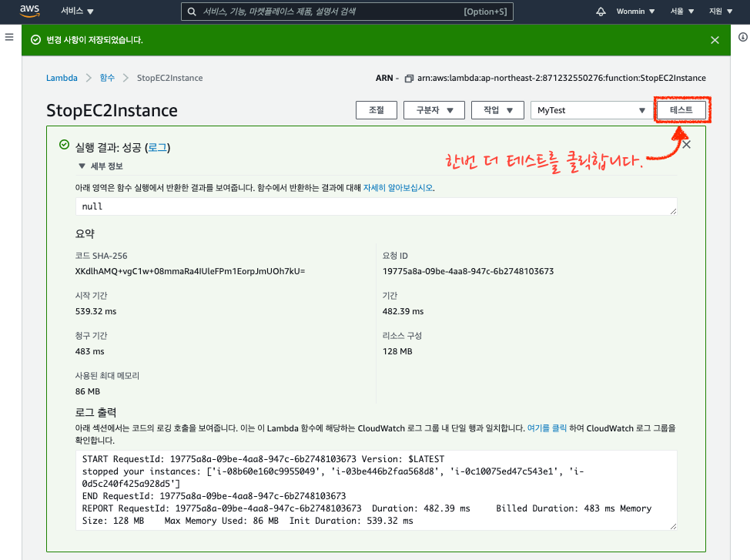Click the StopEC2Instance page title
The image size is (750, 560).
(112, 111)
